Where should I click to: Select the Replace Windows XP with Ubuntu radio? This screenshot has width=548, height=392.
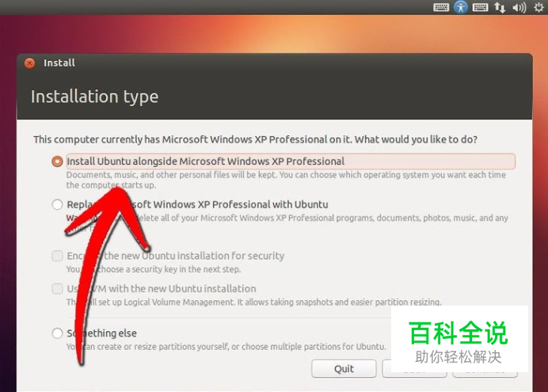coord(57,204)
